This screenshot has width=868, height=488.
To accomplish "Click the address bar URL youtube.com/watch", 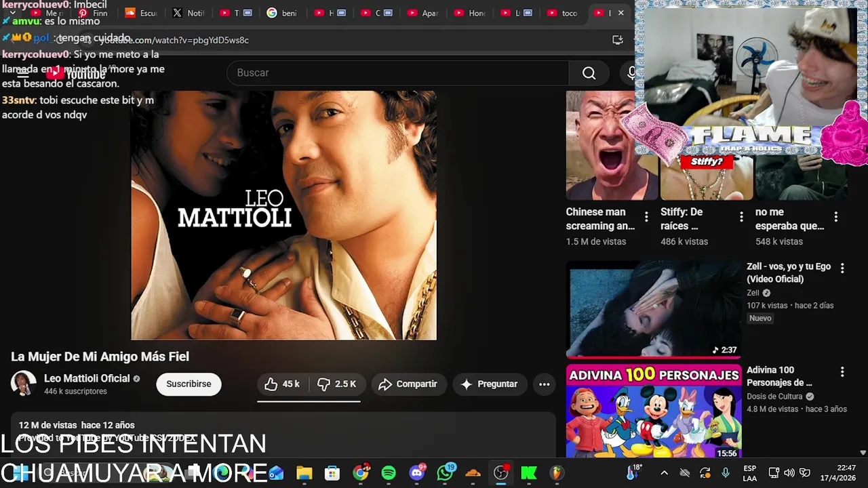I will click(x=174, y=40).
